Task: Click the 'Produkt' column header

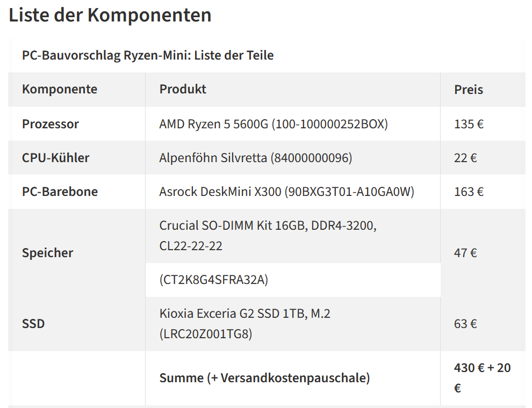Action: pyautogui.click(x=183, y=89)
